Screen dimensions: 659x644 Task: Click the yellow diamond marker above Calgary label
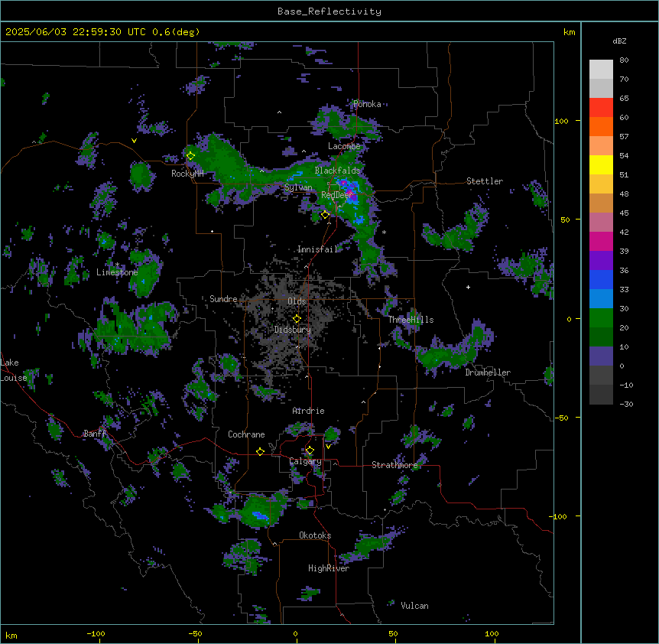point(310,450)
